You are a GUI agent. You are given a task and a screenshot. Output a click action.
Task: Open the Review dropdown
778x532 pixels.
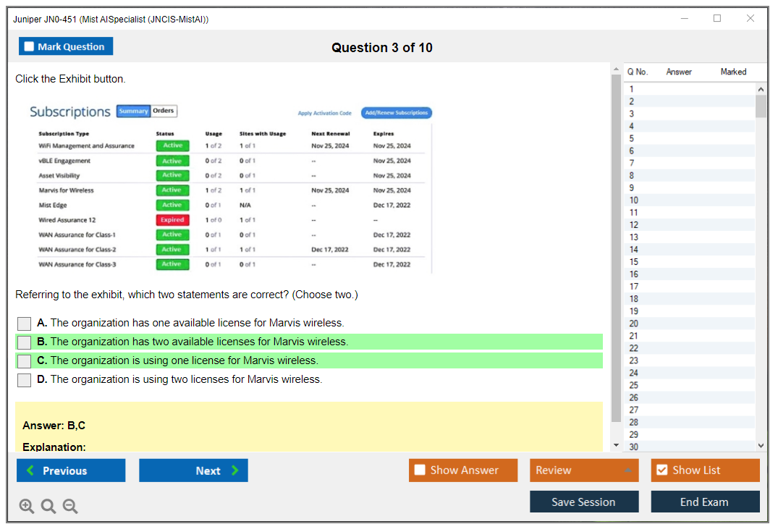[584, 470]
